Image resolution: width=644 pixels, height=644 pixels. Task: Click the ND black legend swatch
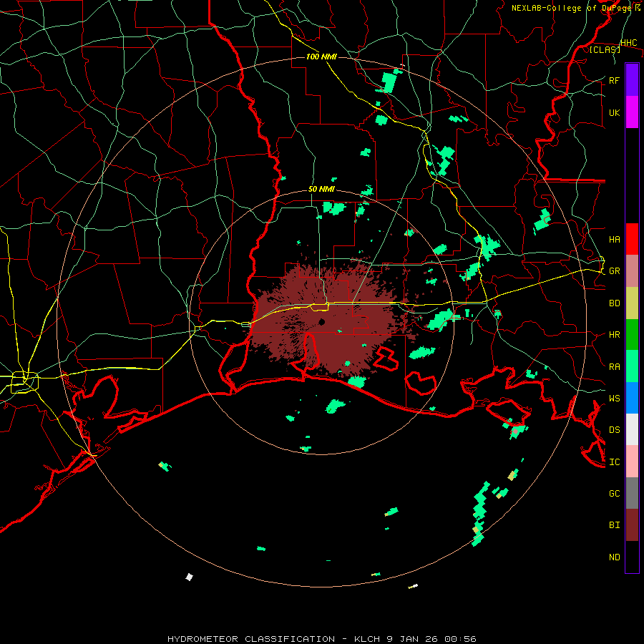[x=632, y=557]
